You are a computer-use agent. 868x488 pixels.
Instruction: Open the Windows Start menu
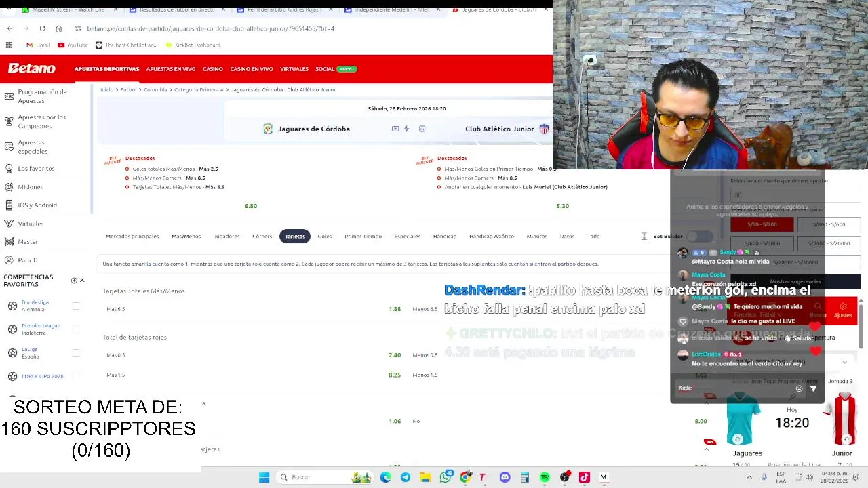[264, 477]
